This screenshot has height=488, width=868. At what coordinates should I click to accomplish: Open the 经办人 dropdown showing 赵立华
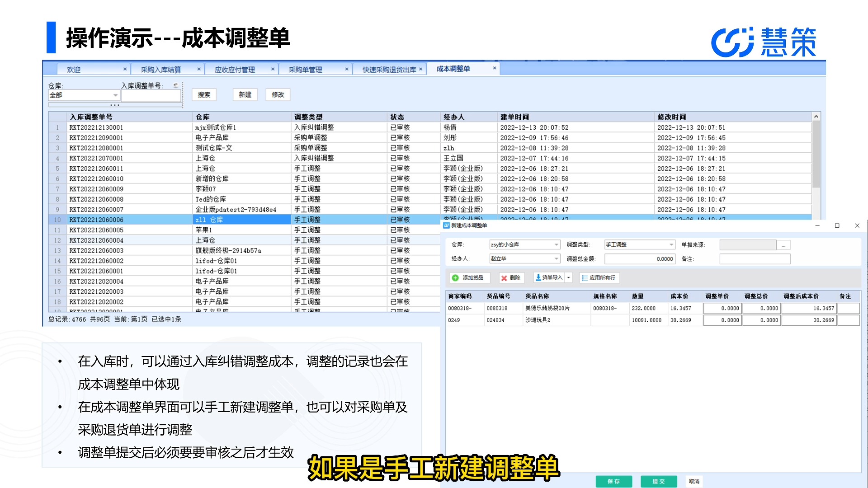point(557,258)
